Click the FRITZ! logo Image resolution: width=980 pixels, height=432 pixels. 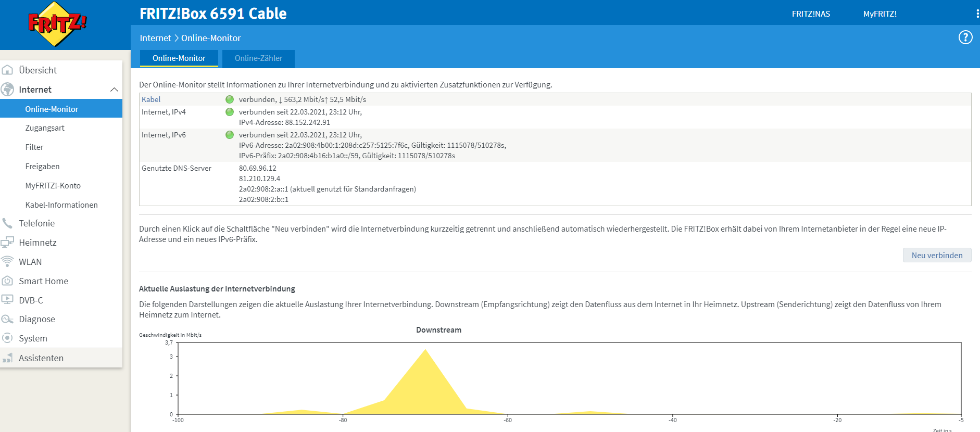point(57,24)
